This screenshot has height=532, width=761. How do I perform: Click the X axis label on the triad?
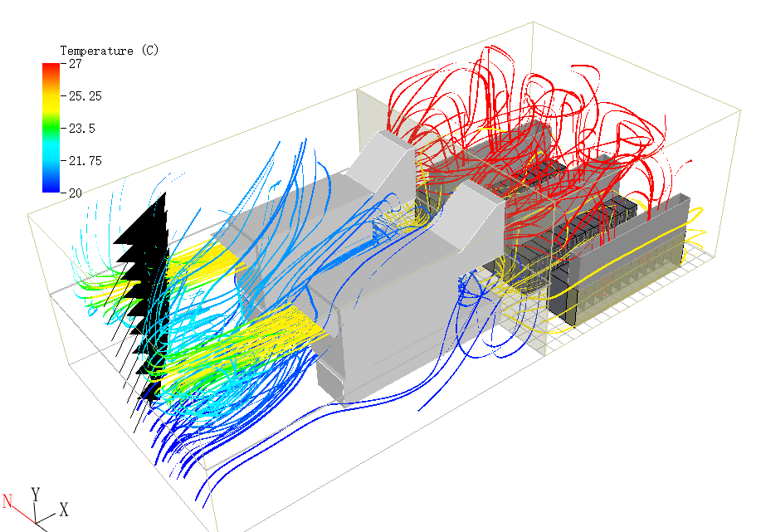tap(63, 509)
